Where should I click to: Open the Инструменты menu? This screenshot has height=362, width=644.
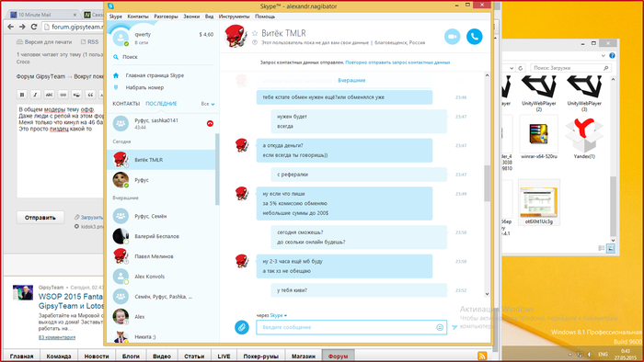tap(234, 17)
